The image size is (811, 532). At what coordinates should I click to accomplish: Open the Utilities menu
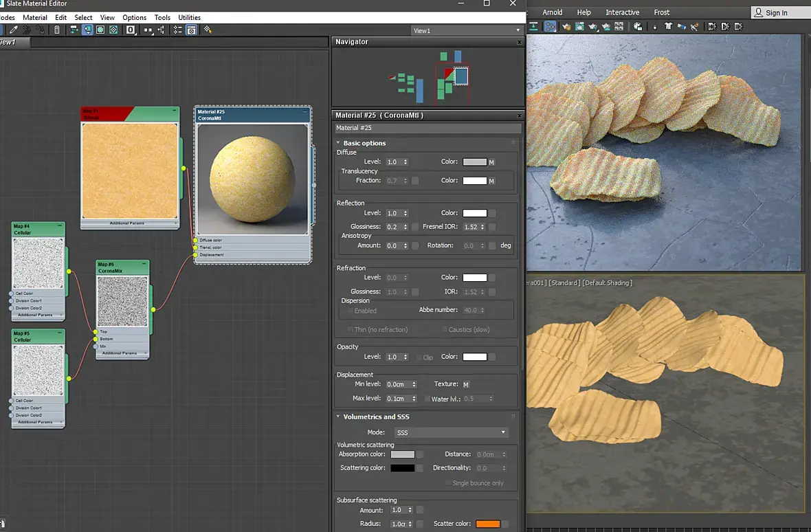[x=189, y=18]
